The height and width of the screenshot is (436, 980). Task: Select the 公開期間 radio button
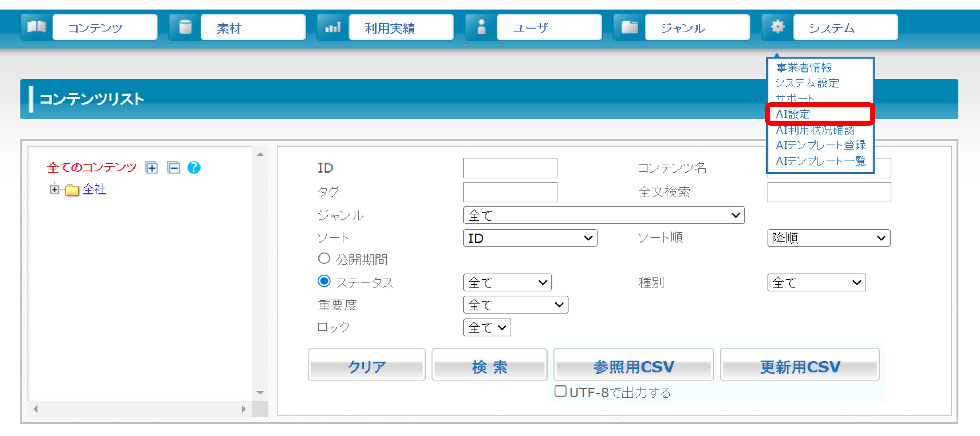click(x=324, y=258)
